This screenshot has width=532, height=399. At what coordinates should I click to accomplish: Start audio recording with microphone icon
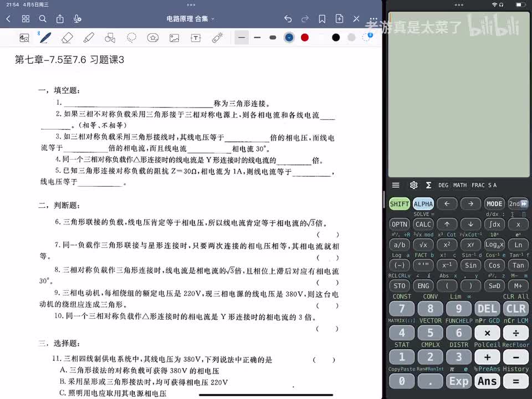(78, 19)
